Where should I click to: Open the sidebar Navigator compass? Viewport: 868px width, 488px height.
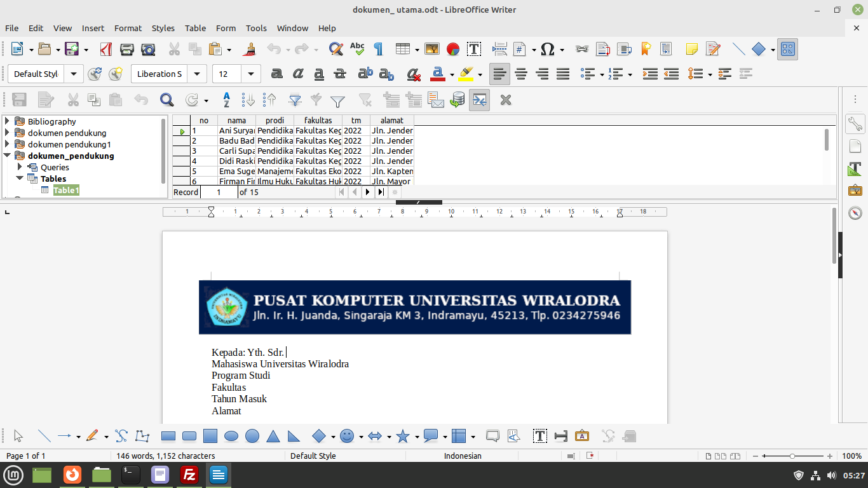[x=855, y=213]
